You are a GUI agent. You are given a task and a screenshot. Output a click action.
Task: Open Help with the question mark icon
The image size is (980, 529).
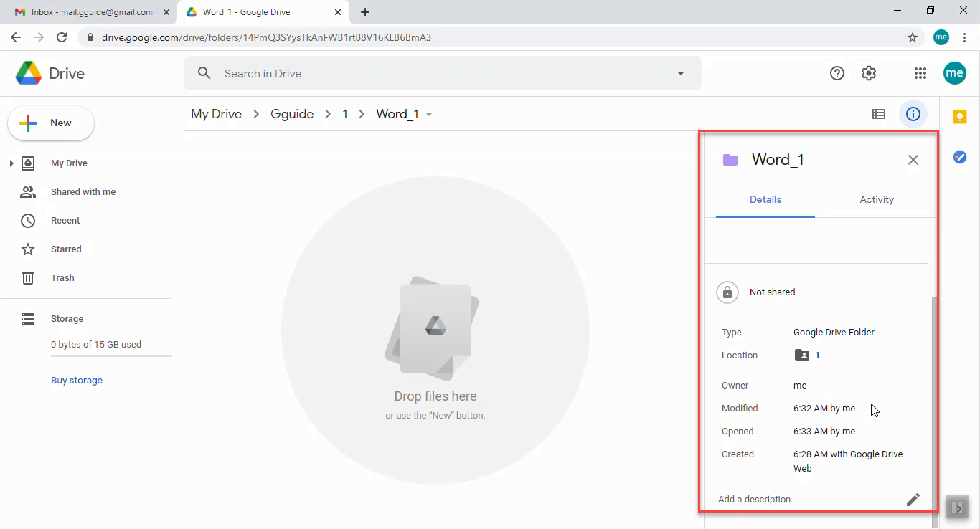(837, 72)
